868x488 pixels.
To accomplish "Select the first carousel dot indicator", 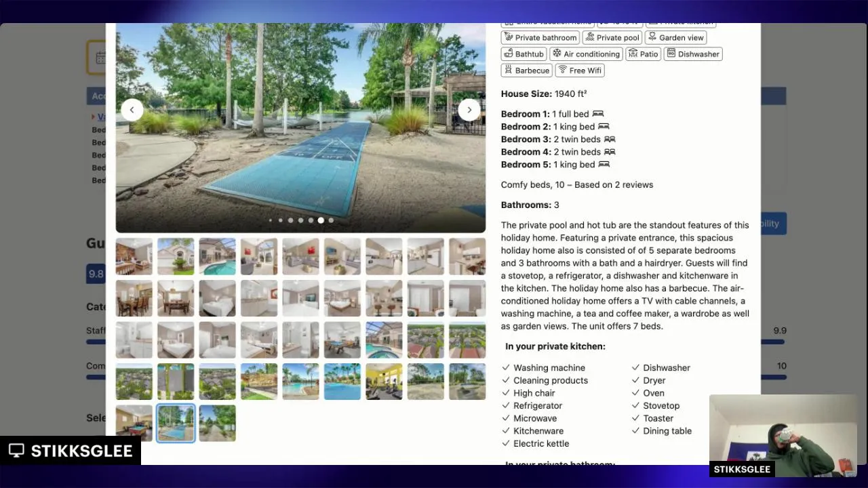I will click(271, 220).
